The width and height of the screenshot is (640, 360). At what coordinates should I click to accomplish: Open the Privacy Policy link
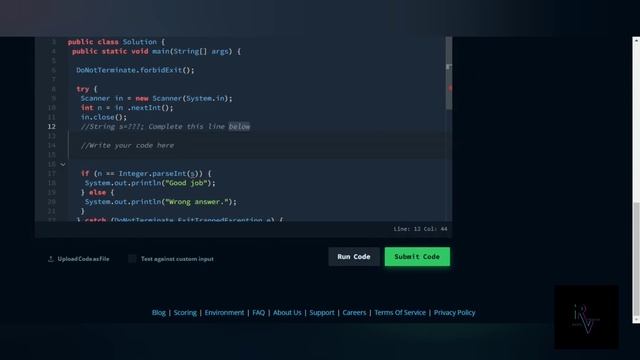(454, 313)
